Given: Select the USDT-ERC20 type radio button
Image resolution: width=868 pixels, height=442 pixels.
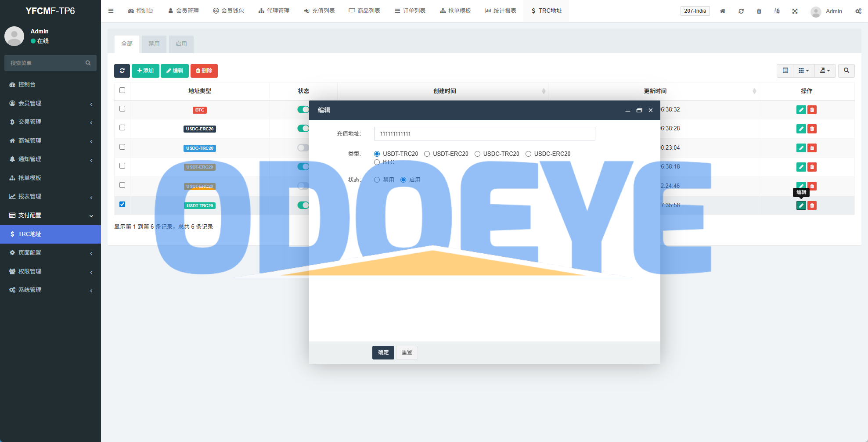Looking at the screenshot, I should pos(427,154).
